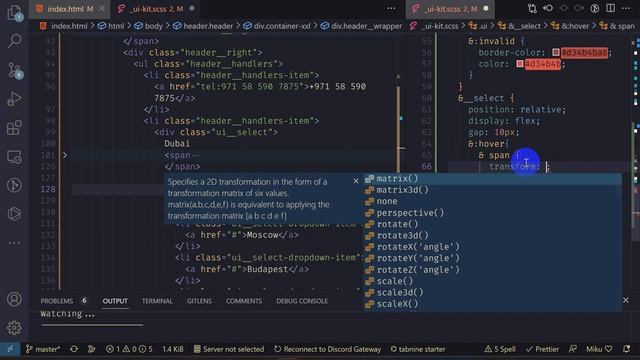Switch to the index.html tab
The width and height of the screenshot is (640, 360).
tap(64, 9)
